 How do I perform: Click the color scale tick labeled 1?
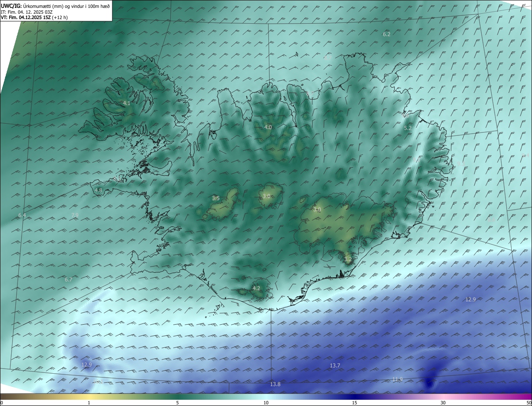[89, 403]
